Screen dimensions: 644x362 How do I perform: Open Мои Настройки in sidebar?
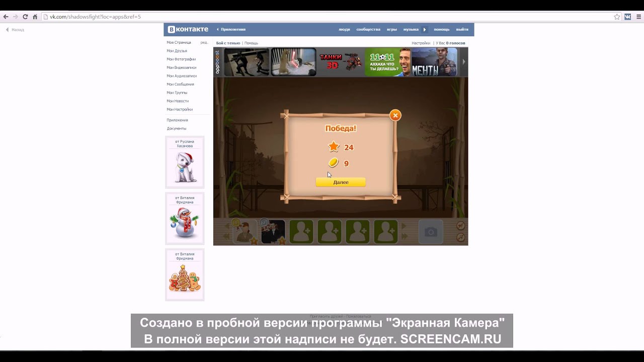coord(180,110)
